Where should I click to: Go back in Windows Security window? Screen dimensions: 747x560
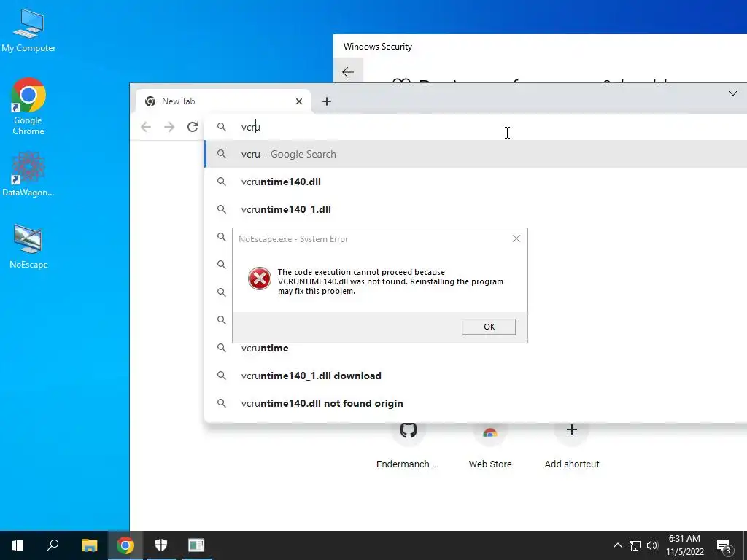[348, 72]
